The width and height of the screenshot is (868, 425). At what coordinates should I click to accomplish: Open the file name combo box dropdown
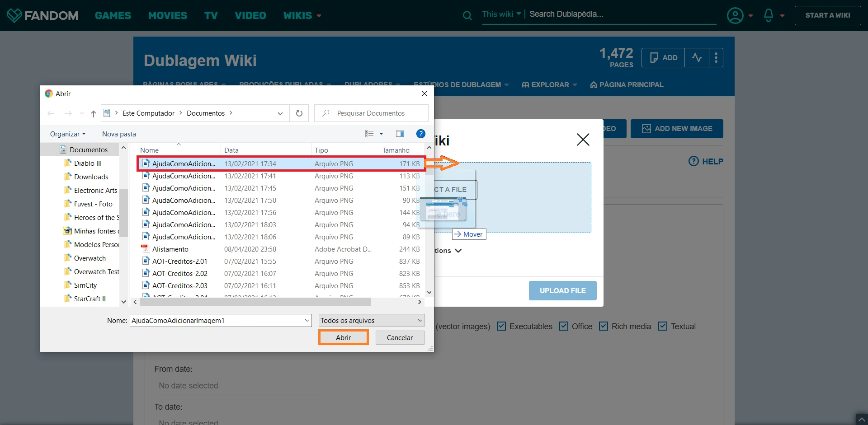click(307, 321)
